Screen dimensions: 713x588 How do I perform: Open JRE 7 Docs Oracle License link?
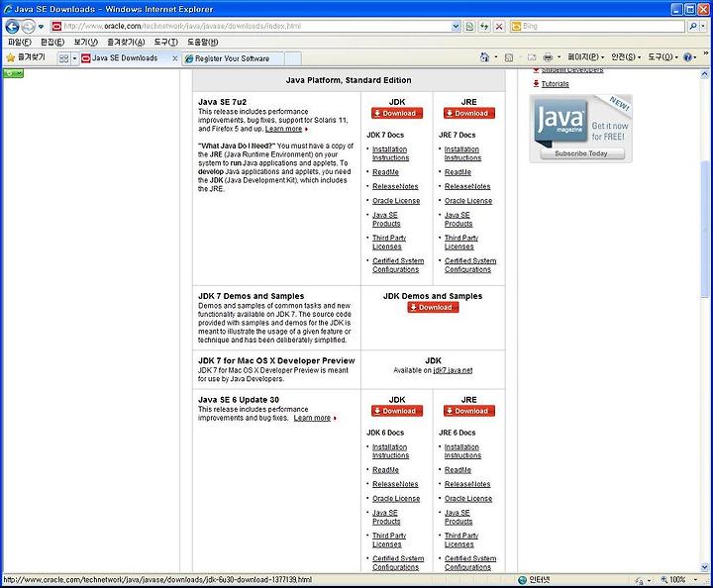(468, 201)
